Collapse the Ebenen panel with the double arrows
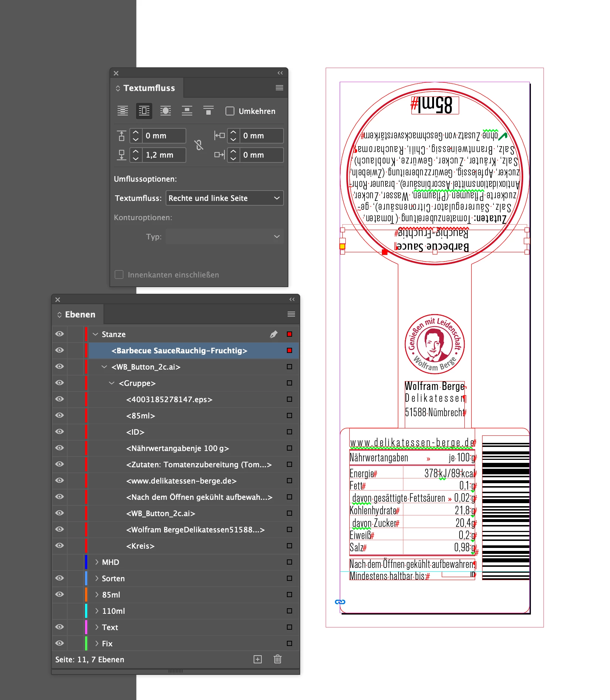The height and width of the screenshot is (700, 610). [x=292, y=299]
